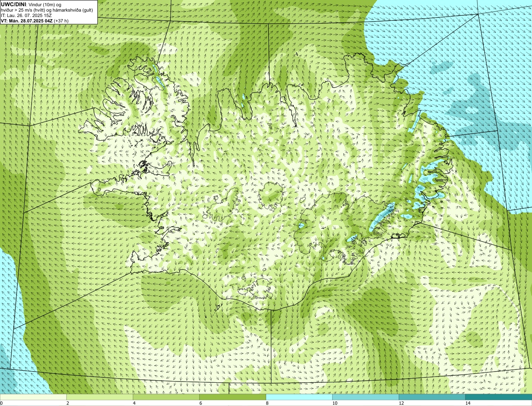532x406 pixels.
Task: Click the legend value "10"
Action: (x=335, y=403)
